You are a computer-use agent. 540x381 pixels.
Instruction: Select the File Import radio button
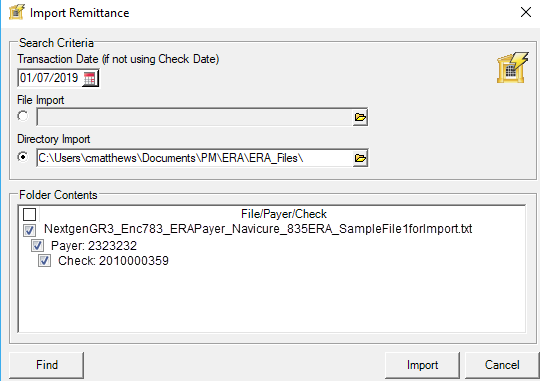[x=23, y=116]
